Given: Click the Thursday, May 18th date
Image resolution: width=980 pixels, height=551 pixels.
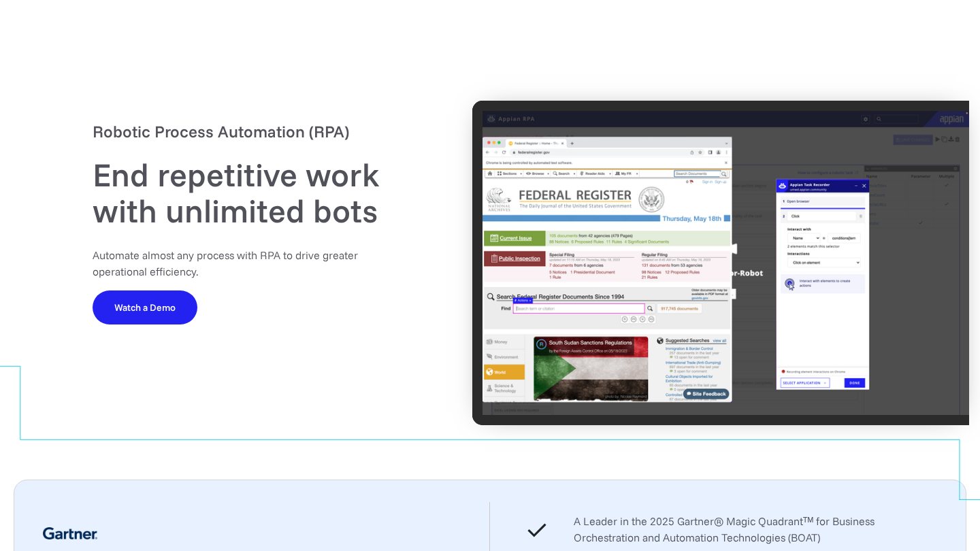Looking at the screenshot, I should [x=692, y=218].
